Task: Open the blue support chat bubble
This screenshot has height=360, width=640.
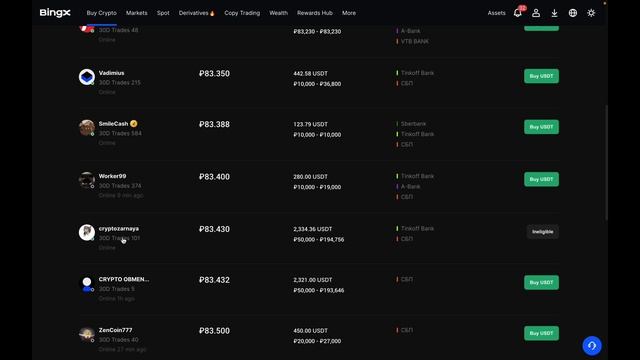Action: 592,346
